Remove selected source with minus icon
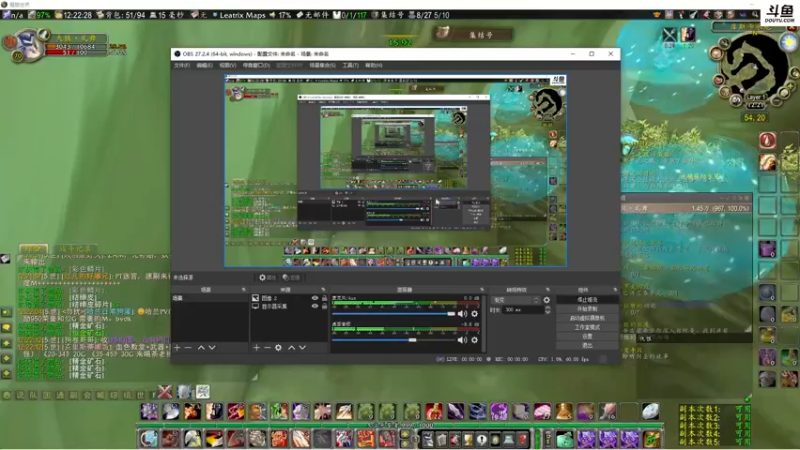Viewport: 800px width, 450px height. 267,347
